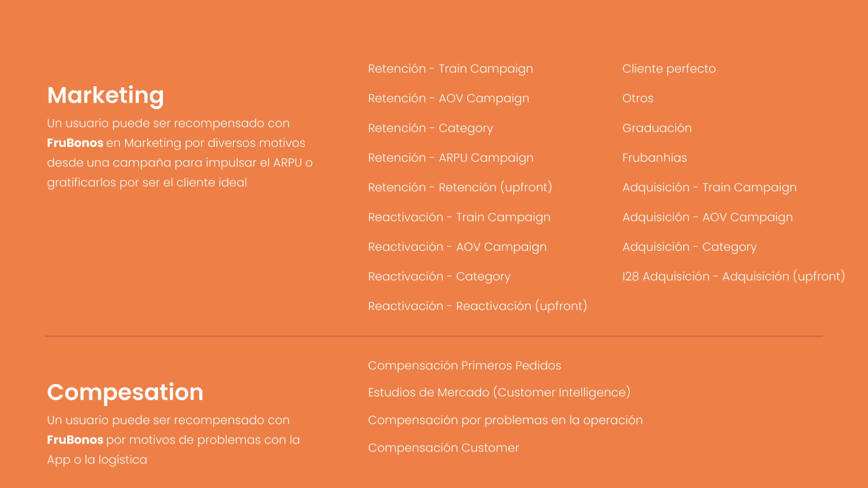
Task: Click the Marketing heading
Action: (106, 95)
